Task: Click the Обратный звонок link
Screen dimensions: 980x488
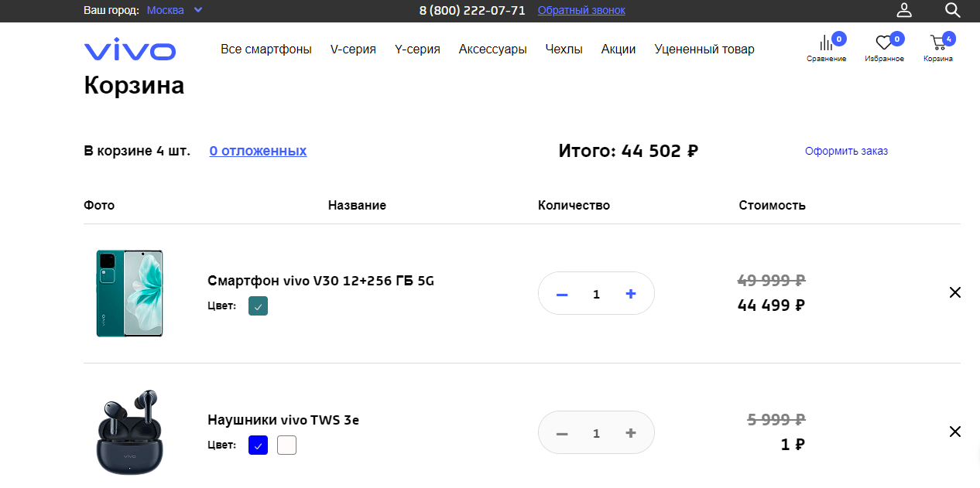Action: pyautogui.click(x=581, y=10)
